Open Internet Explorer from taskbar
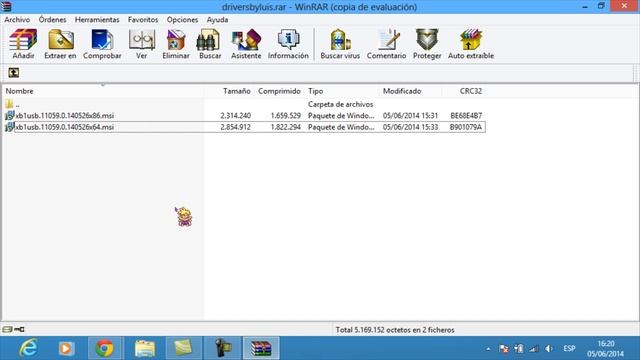Screen dimensions: 640x360 (x=28, y=348)
